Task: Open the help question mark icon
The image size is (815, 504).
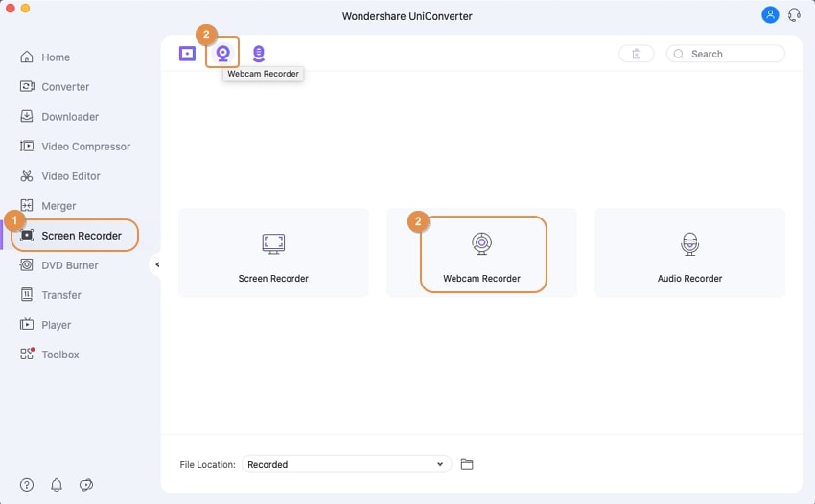Action: [27, 485]
